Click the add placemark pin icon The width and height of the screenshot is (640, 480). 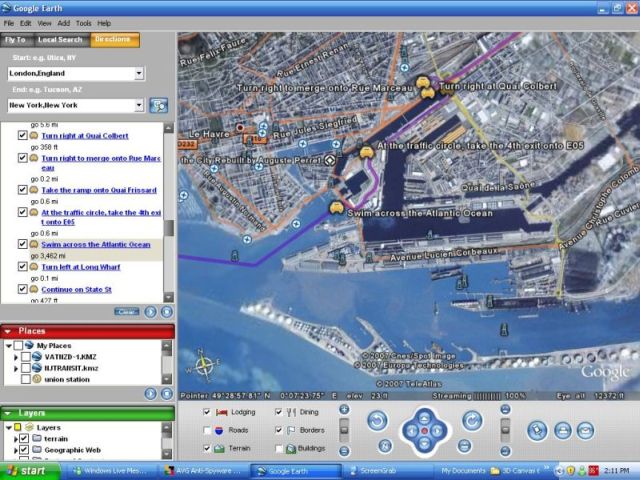538,429
